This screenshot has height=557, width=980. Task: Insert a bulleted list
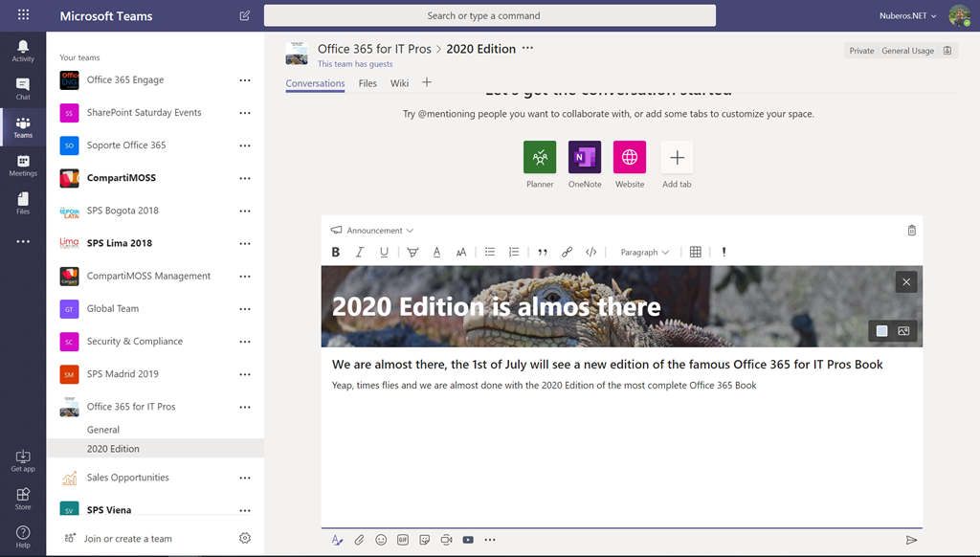pos(490,252)
